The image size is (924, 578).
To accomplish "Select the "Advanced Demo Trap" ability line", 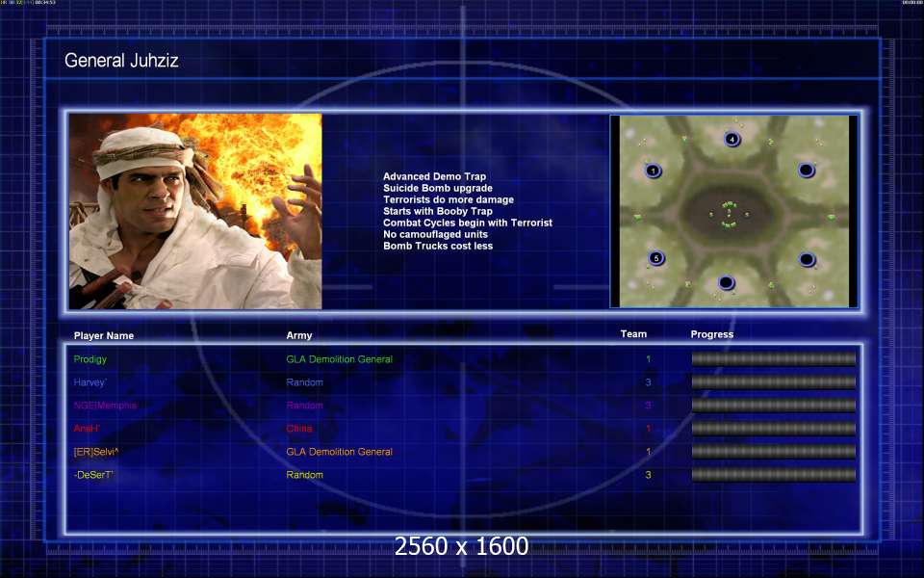I will 434,176.
